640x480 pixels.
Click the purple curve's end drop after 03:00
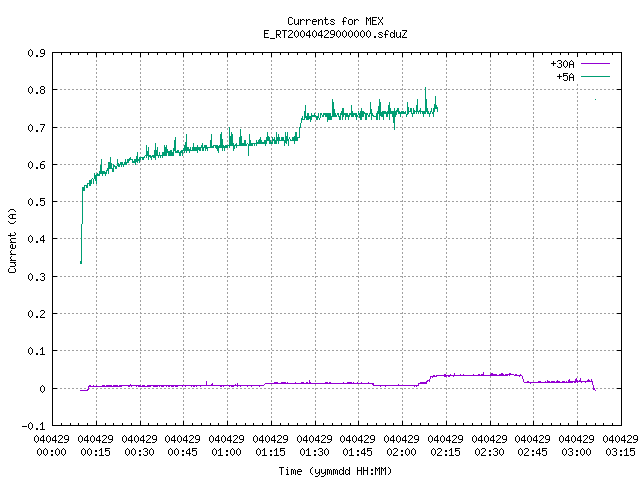(x=594, y=387)
